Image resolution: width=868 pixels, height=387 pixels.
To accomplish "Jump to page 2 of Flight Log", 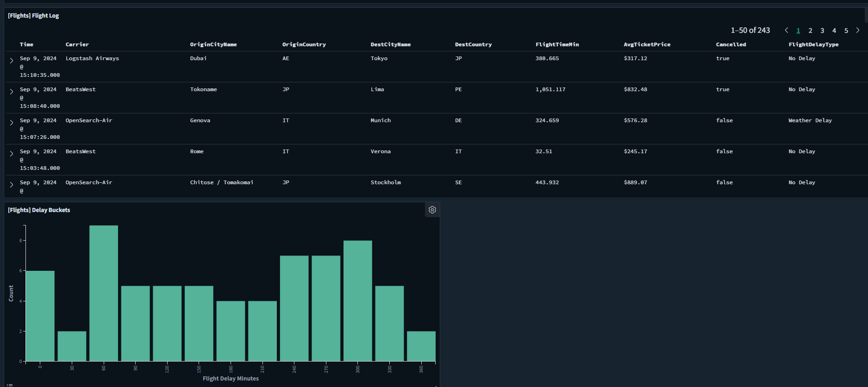I will pyautogui.click(x=810, y=31).
